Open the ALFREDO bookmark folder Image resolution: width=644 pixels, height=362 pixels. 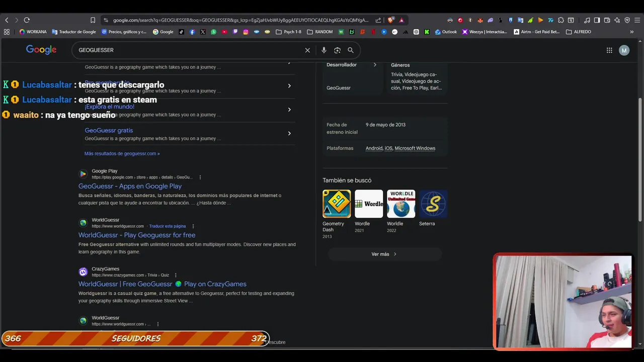(579, 32)
